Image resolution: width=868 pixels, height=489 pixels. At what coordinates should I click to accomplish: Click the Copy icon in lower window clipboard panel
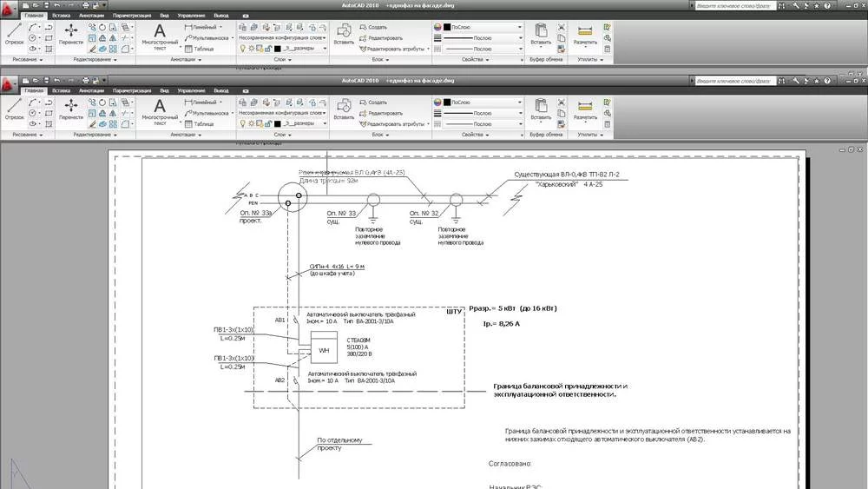pos(562,113)
